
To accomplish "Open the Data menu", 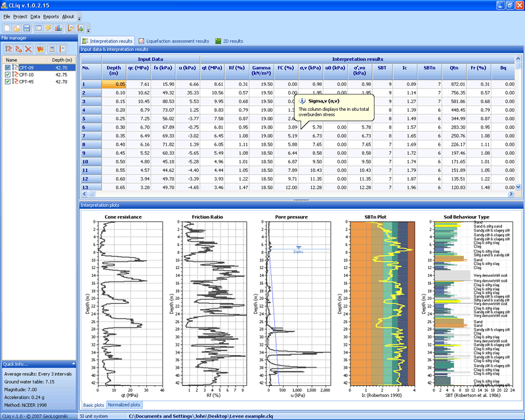I will click(x=35, y=16).
